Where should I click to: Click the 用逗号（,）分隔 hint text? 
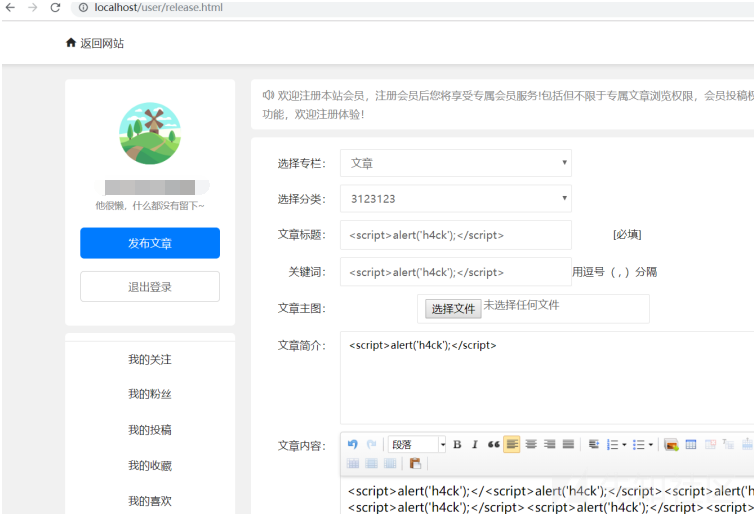[614, 272]
